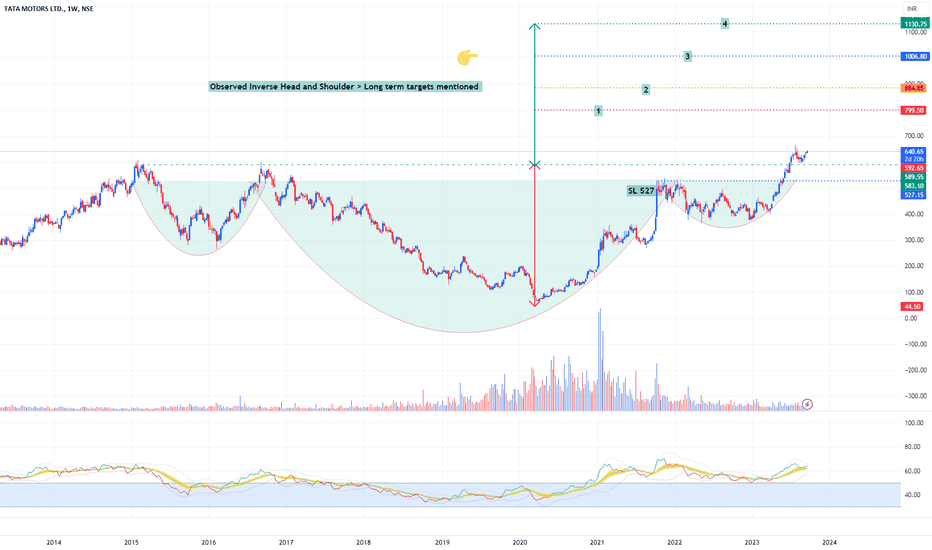Image resolution: width=932 pixels, height=550 pixels.
Task: Click the 1130.75 green price tag
Action: pyautogui.click(x=914, y=24)
